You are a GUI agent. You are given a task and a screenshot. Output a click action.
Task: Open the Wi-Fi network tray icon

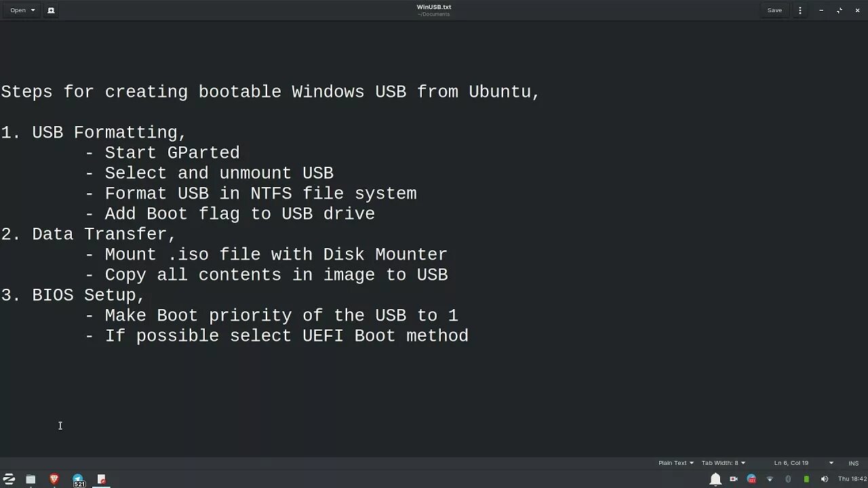770,479
